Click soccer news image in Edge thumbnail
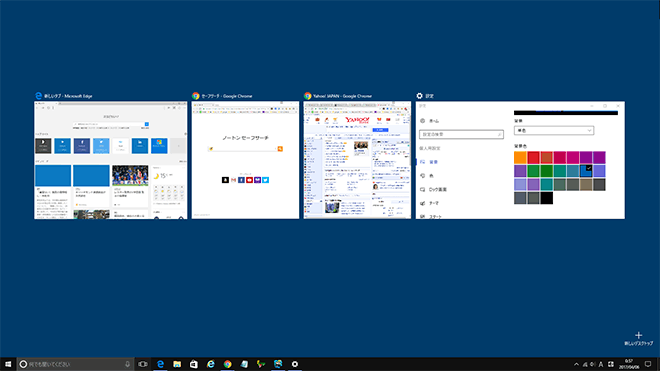 [x=130, y=176]
